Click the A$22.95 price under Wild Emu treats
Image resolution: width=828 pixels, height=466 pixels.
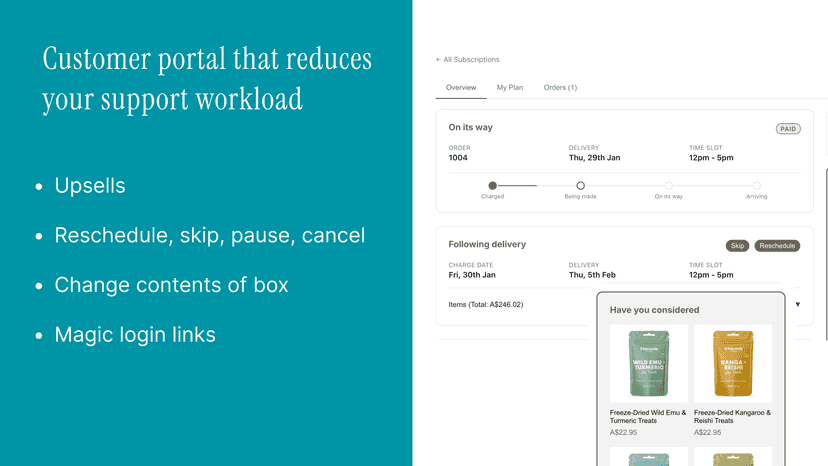click(x=623, y=432)
